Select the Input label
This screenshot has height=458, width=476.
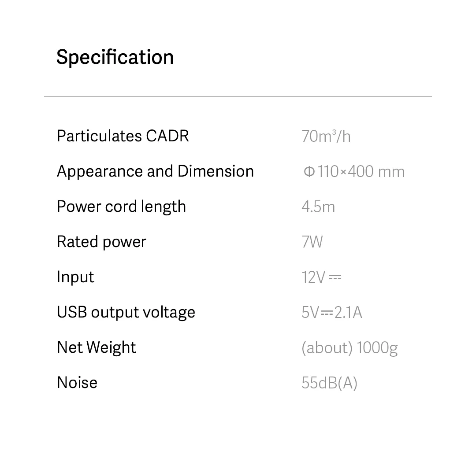pos(75,277)
